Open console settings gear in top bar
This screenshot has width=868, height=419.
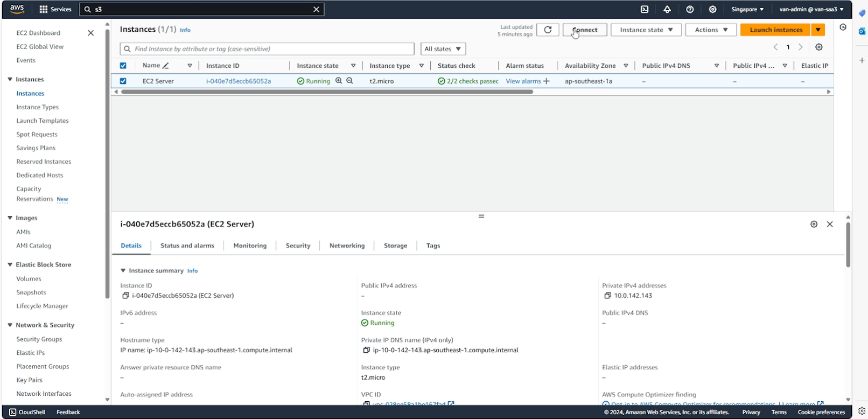point(712,9)
